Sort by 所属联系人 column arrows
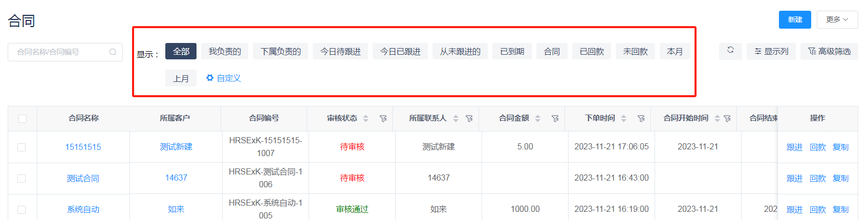Viewport: 868px width, 220px height. 455,119
